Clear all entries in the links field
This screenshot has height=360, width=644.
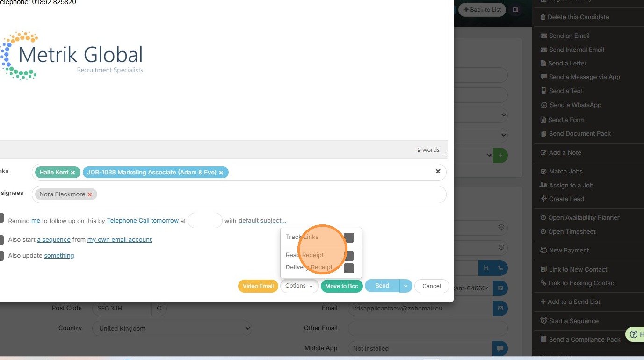click(x=438, y=172)
